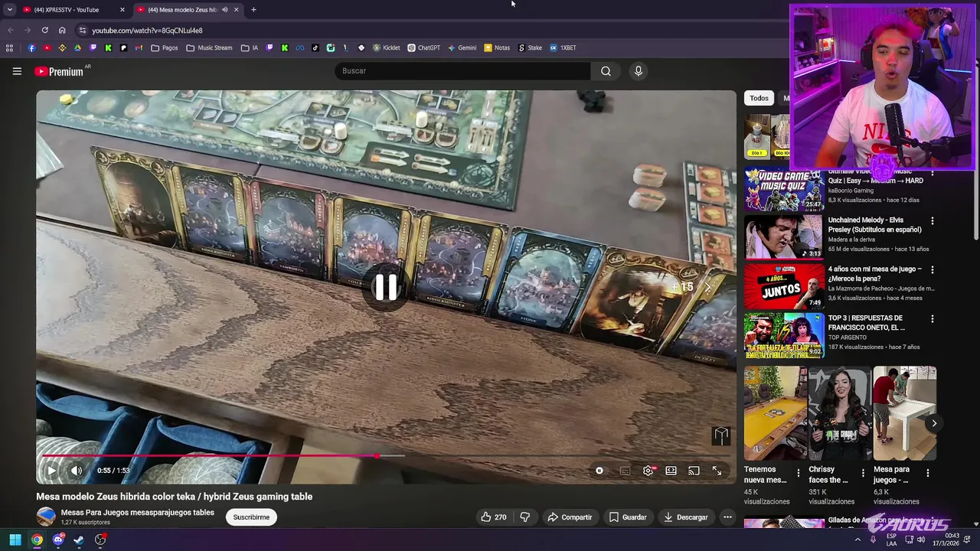Viewport: 980px width, 551px height.
Task: Open Mesas Para Juegos channel avatar
Action: click(x=46, y=517)
